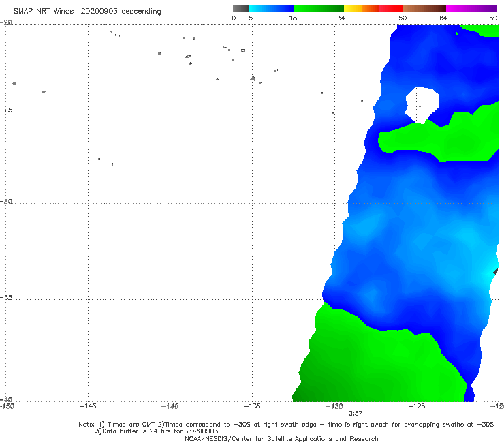Click the latitude label '-25'
The width and height of the screenshot is (504, 443).
click(x=6, y=110)
